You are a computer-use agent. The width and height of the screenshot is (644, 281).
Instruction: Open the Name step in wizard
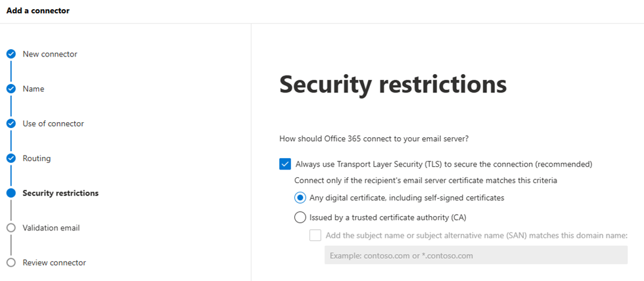[34, 89]
